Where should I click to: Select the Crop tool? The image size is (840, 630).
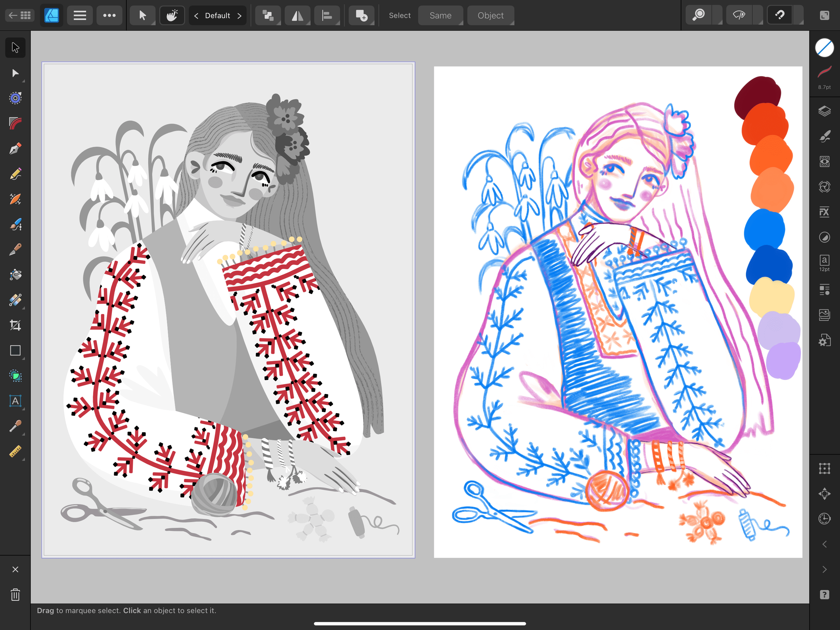[x=15, y=325]
